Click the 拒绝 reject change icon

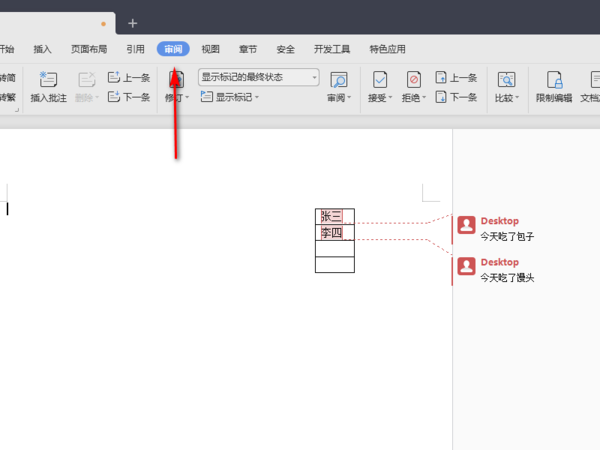point(413,80)
